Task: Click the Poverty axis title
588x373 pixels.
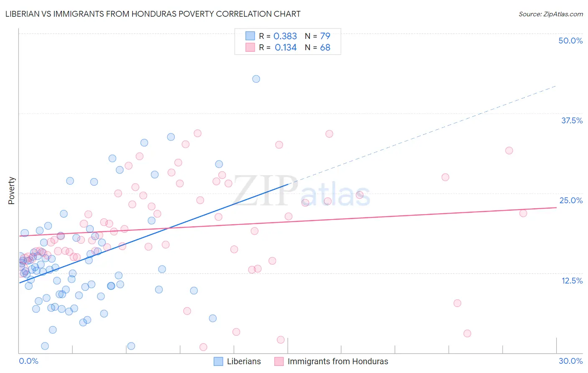Action: pos(11,191)
